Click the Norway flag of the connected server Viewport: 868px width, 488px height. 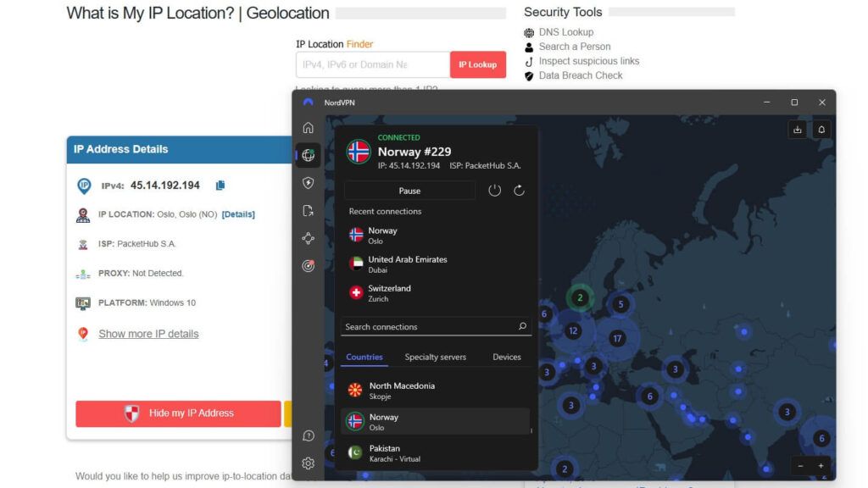coord(359,152)
